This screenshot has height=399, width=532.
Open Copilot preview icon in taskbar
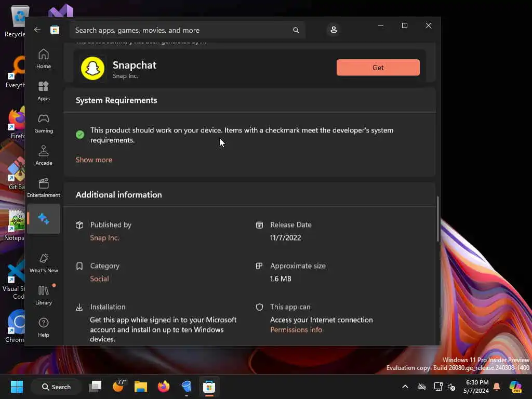pos(515,387)
